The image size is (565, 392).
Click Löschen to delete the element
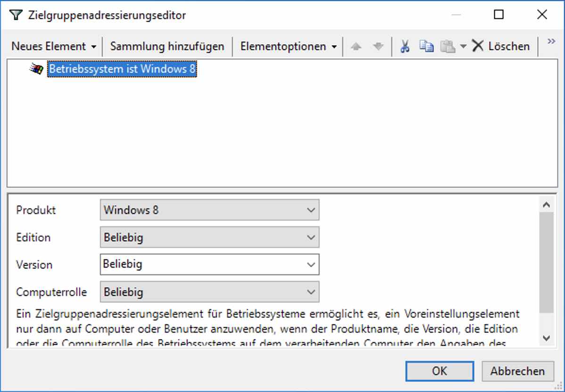click(x=501, y=47)
